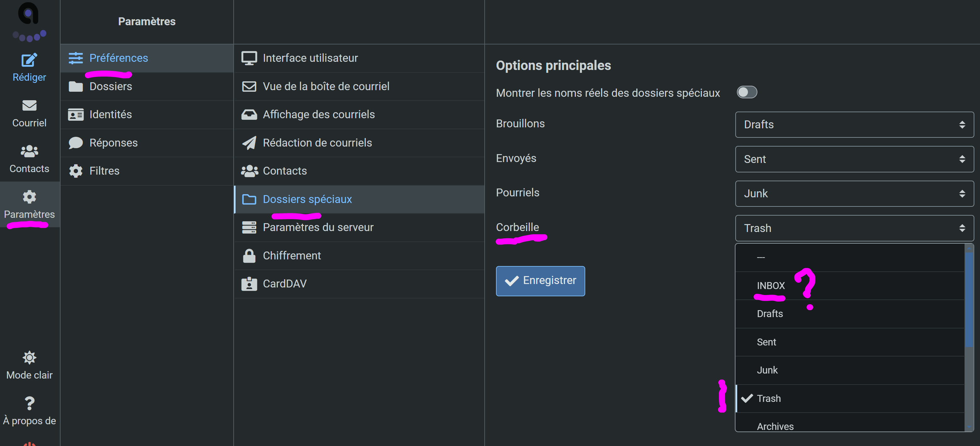Open the Pourriels Junk dropdown
This screenshot has width=980, height=446.
point(854,194)
